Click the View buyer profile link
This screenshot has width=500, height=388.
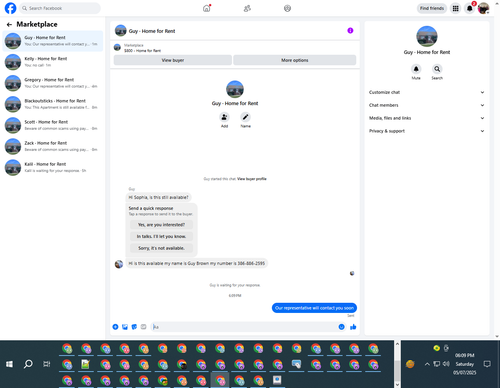coord(252,179)
